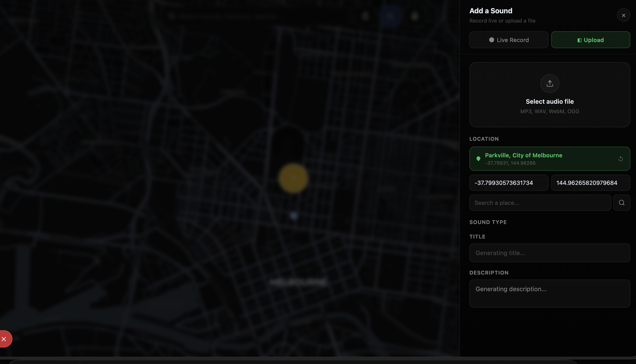The height and width of the screenshot is (364, 636).
Task: Reset location with the circular arrow icon
Action: [x=621, y=159]
